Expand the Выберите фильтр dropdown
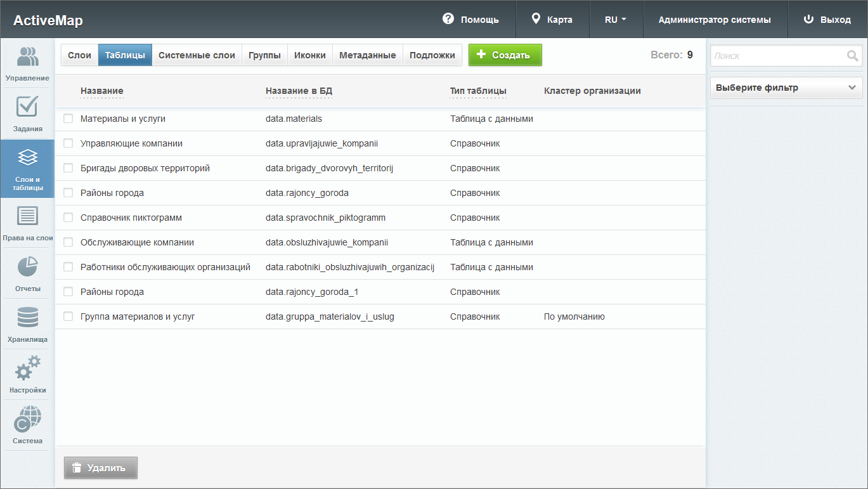This screenshot has width=868, height=489. (x=786, y=88)
